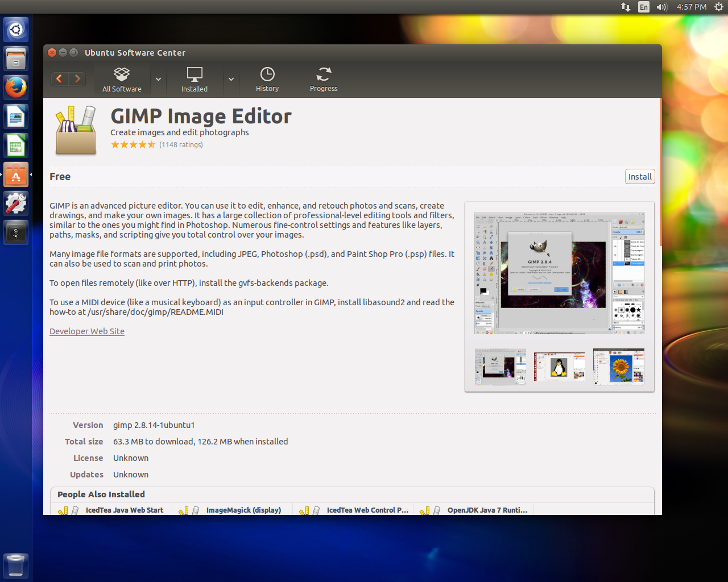The height and width of the screenshot is (582, 728).
Task: Select the Tux penguin screenshot thumbnail
Action: (x=560, y=367)
